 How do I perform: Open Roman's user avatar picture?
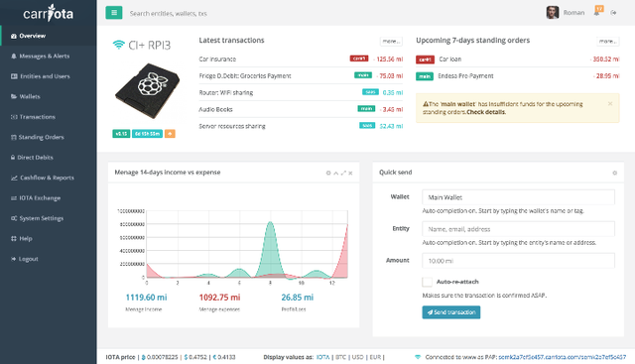pyautogui.click(x=553, y=13)
